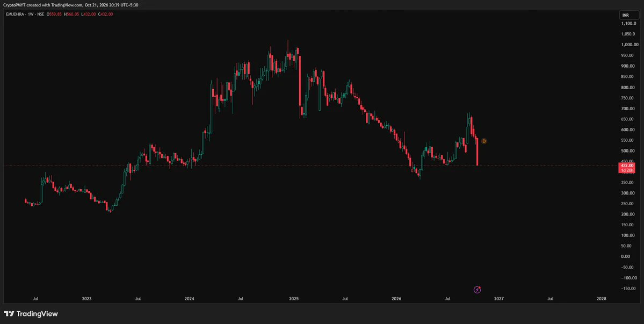Click 2025 on the time axis
644x324 pixels.
(x=293, y=299)
